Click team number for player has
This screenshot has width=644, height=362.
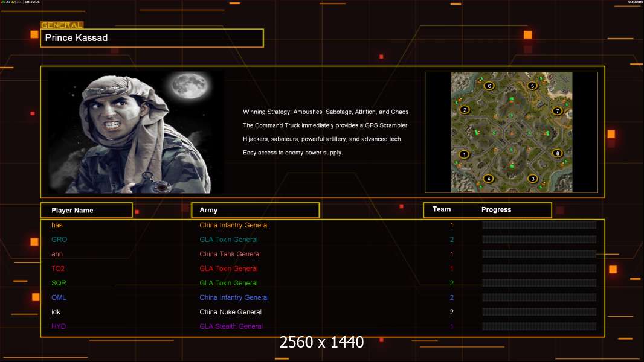pyautogui.click(x=452, y=225)
